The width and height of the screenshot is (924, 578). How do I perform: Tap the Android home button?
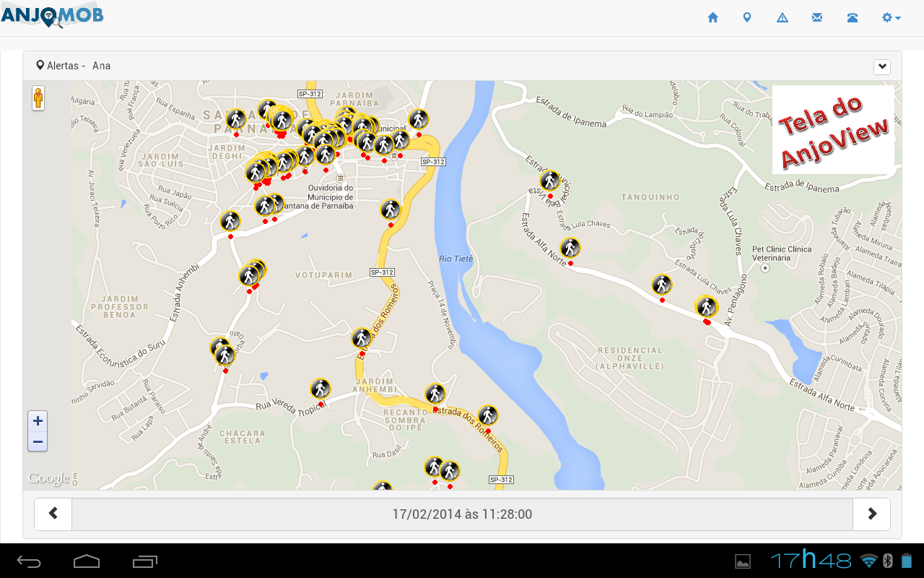[87, 561]
